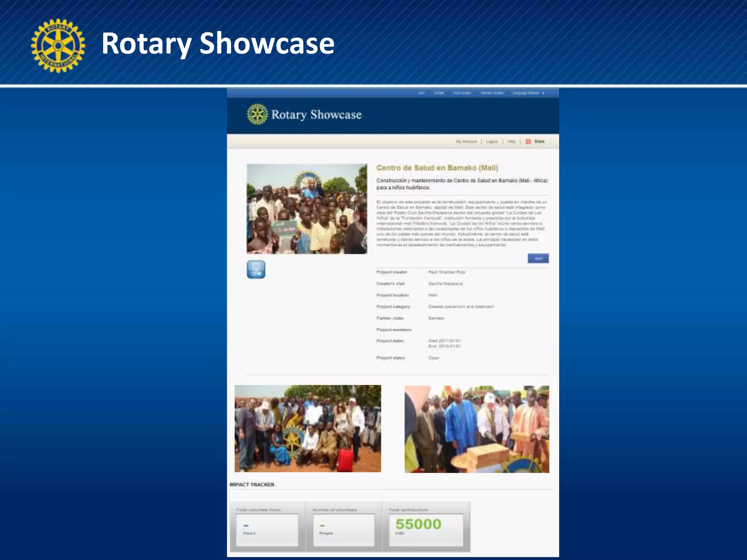Open the group photo with Rotary wheel
Screen dimensions: 747x560
308,428
